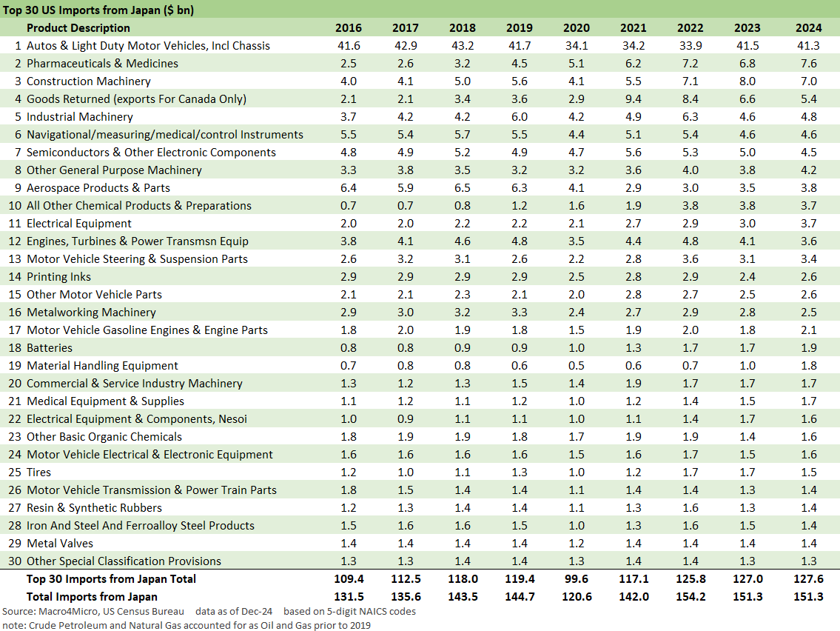Click the 'Industrial Machinery' row label
The height and width of the screenshot is (631, 840).
[80, 117]
